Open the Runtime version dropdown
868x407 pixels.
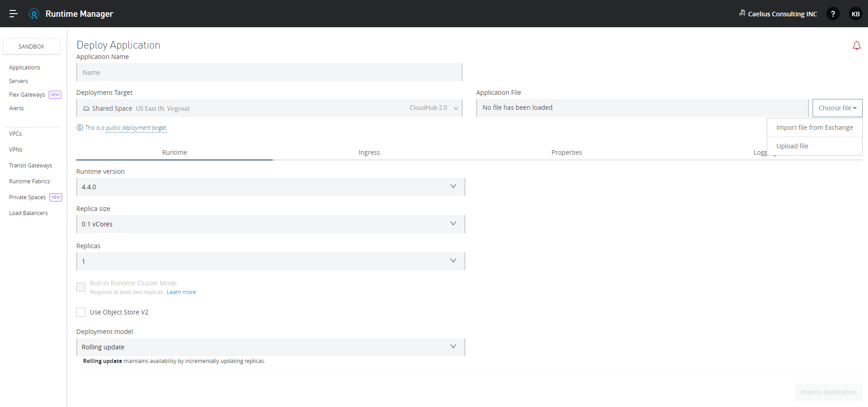click(271, 187)
